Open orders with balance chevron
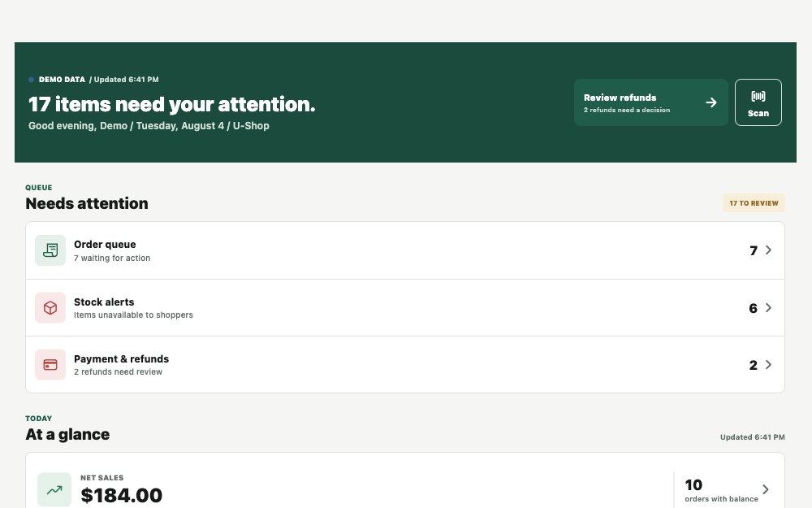 coord(766,488)
